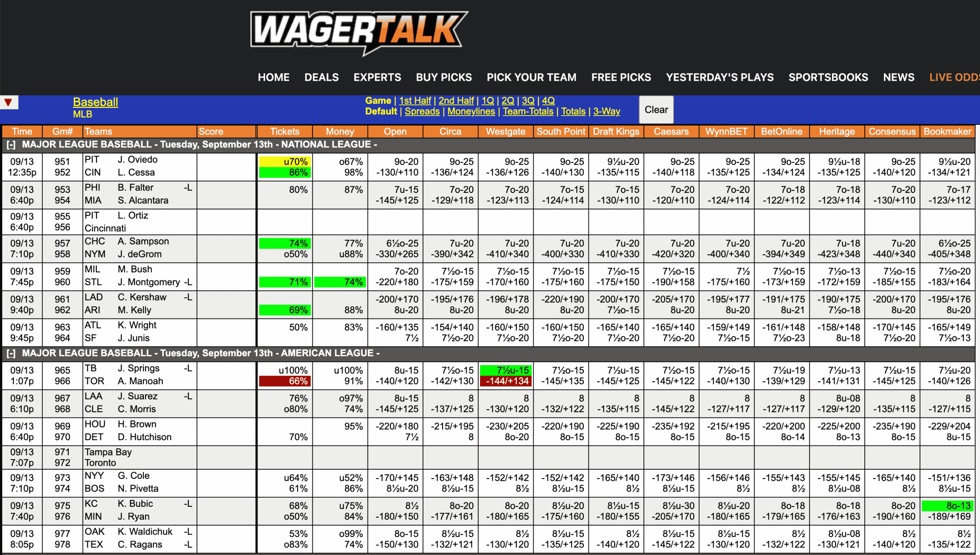980x555 pixels.
Task: Go to the EXPERTS page
Action: click(x=377, y=77)
